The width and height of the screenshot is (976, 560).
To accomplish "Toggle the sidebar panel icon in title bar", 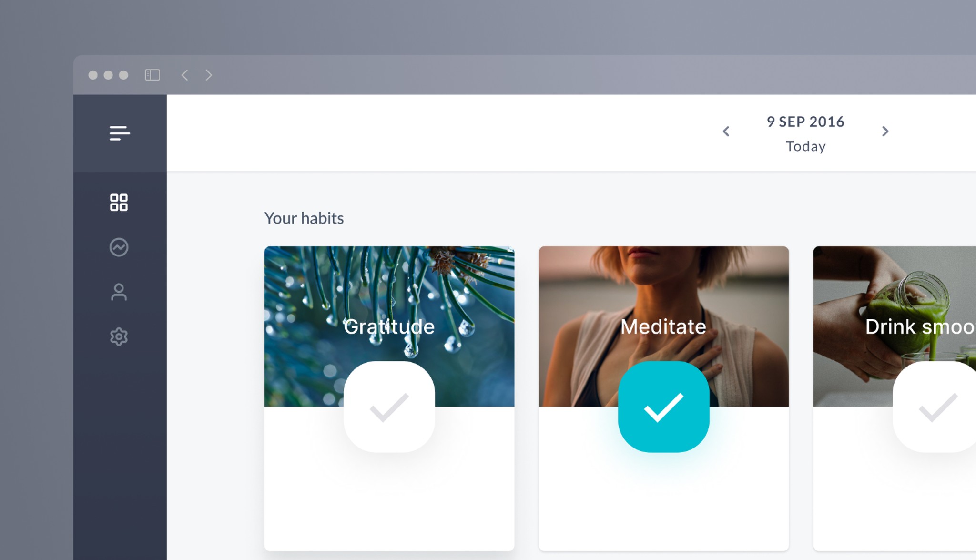I will point(152,75).
